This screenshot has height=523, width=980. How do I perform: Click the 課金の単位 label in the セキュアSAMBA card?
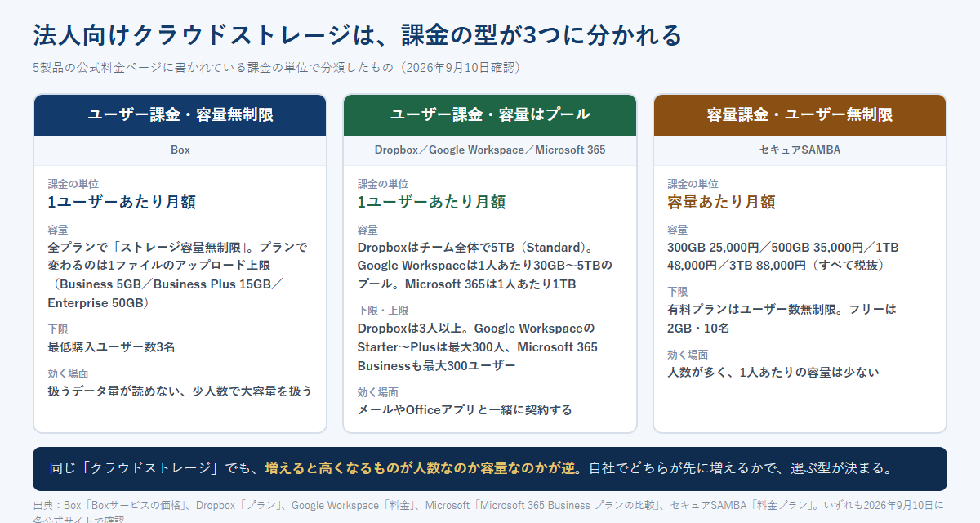pyautogui.click(x=693, y=184)
